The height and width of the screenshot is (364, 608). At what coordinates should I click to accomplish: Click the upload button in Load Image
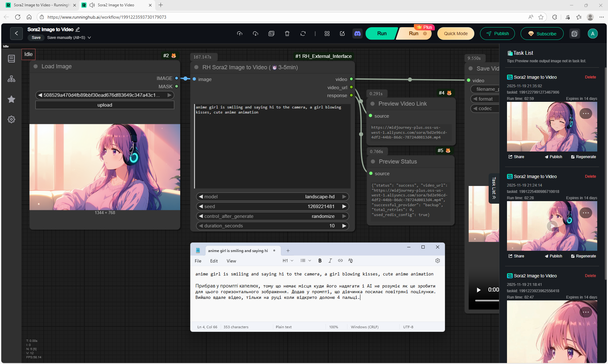point(105,105)
